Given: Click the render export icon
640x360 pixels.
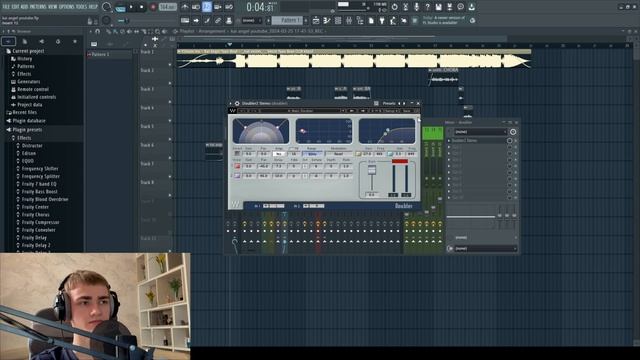Looking at the screenshot, I should (449, 7).
